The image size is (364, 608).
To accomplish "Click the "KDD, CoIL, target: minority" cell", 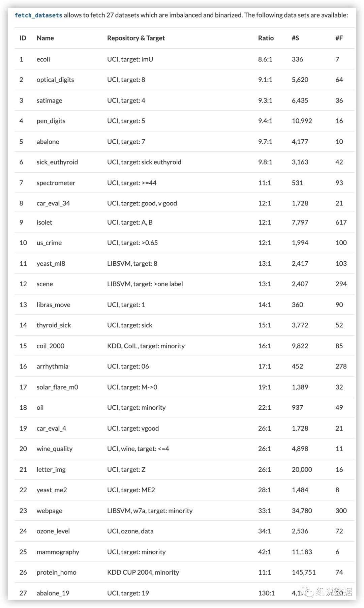I will click(x=146, y=346).
